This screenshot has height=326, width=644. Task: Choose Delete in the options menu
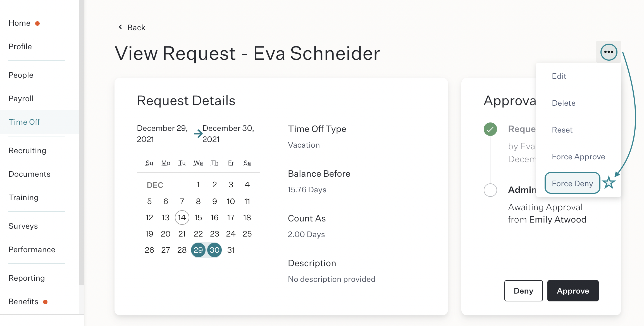[564, 103]
